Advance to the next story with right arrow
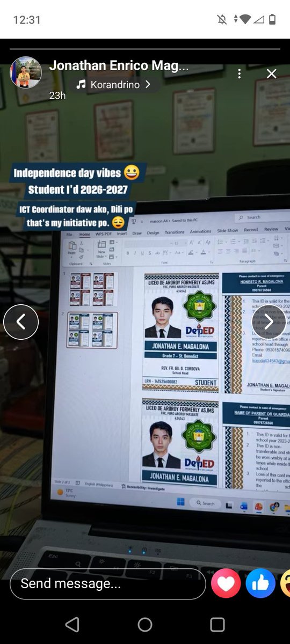The width and height of the screenshot is (290, 644). pyautogui.click(x=269, y=321)
